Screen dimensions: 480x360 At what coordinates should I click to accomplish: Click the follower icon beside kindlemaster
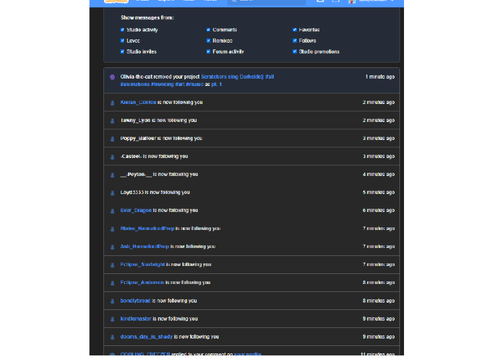pyautogui.click(x=112, y=319)
